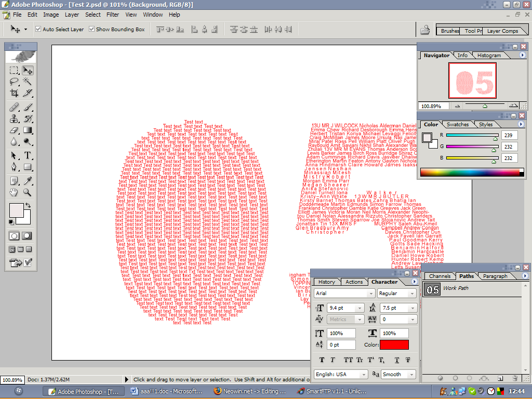532x399 pixels.
Task: Select the Zoom tool
Action: point(28,192)
